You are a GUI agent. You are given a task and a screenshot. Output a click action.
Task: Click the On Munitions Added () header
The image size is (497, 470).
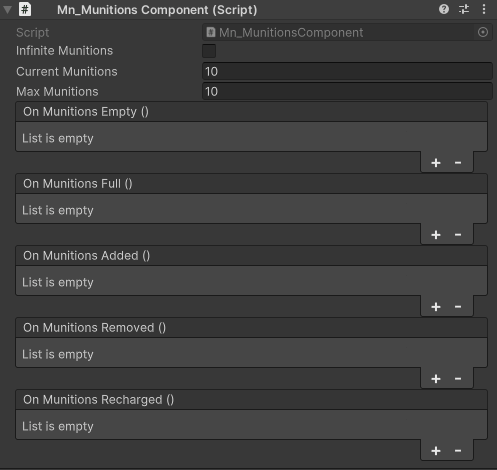point(251,256)
